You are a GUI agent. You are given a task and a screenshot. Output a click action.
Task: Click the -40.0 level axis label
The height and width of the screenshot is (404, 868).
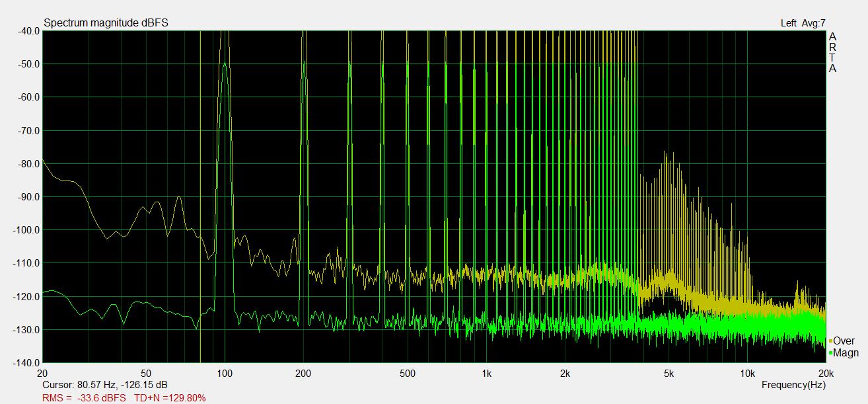28,30
